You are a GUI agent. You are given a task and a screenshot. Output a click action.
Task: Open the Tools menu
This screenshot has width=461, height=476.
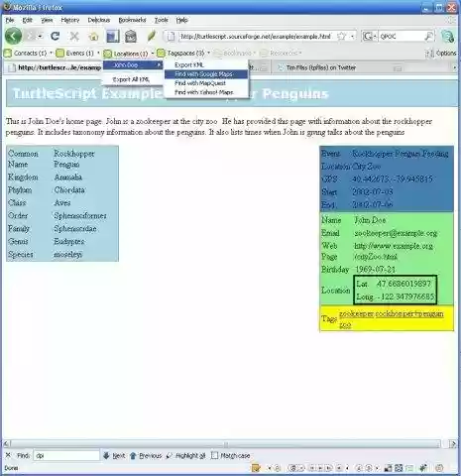pyautogui.click(x=162, y=20)
